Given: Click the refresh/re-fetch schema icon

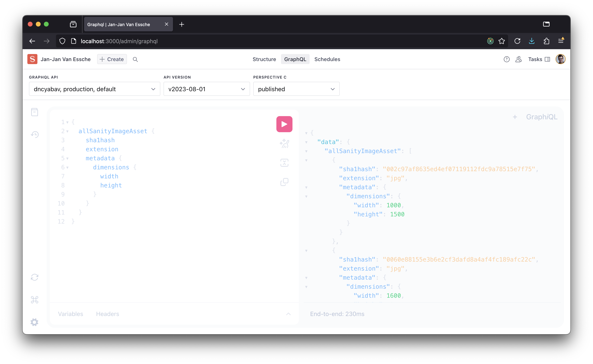Looking at the screenshot, I should coord(35,277).
